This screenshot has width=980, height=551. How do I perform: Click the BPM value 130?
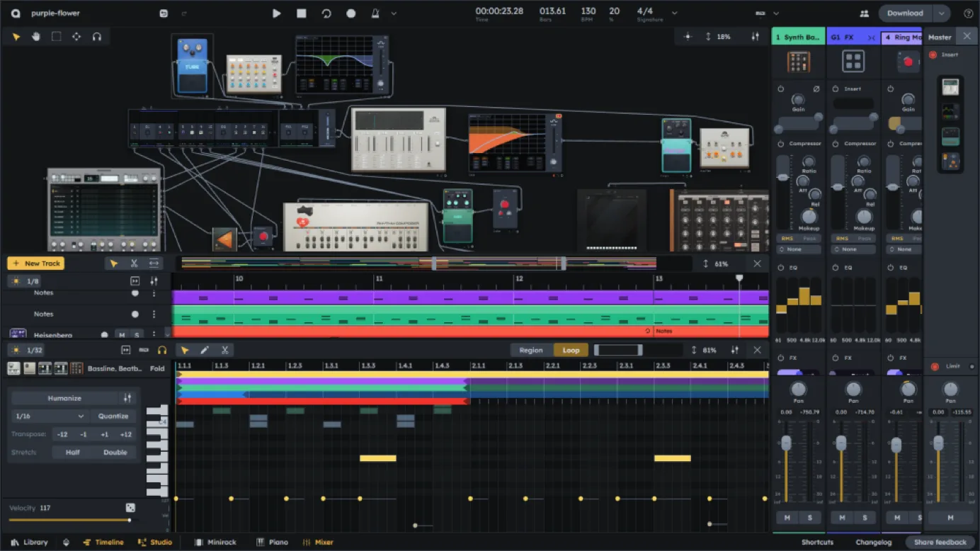click(588, 11)
